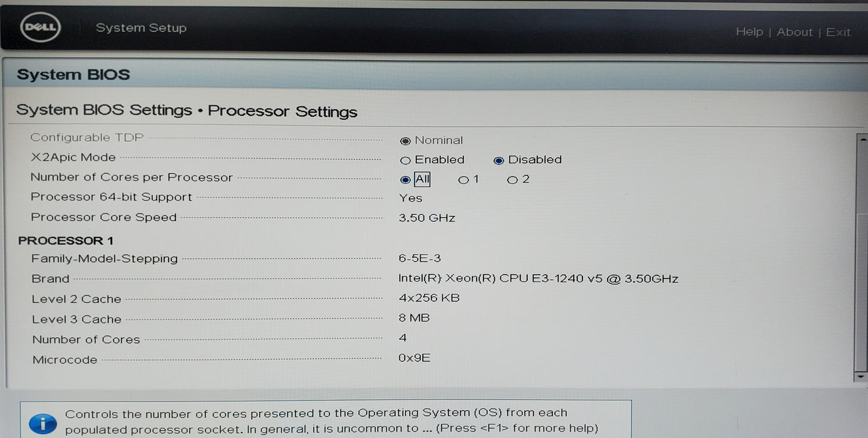868x438 pixels.
Task: Click the 6-5E-3 stepping value
Action: tap(420, 258)
